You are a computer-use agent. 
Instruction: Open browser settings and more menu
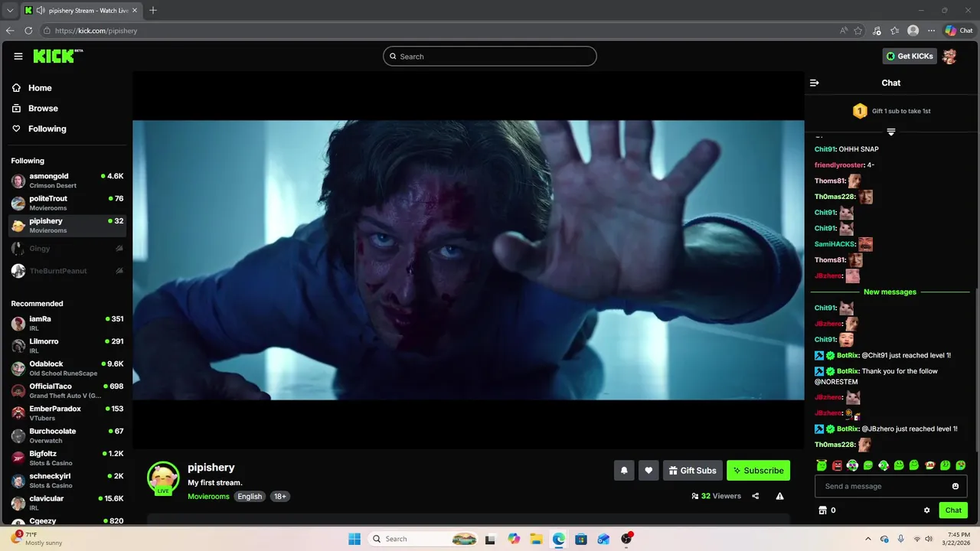coord(931,31)
